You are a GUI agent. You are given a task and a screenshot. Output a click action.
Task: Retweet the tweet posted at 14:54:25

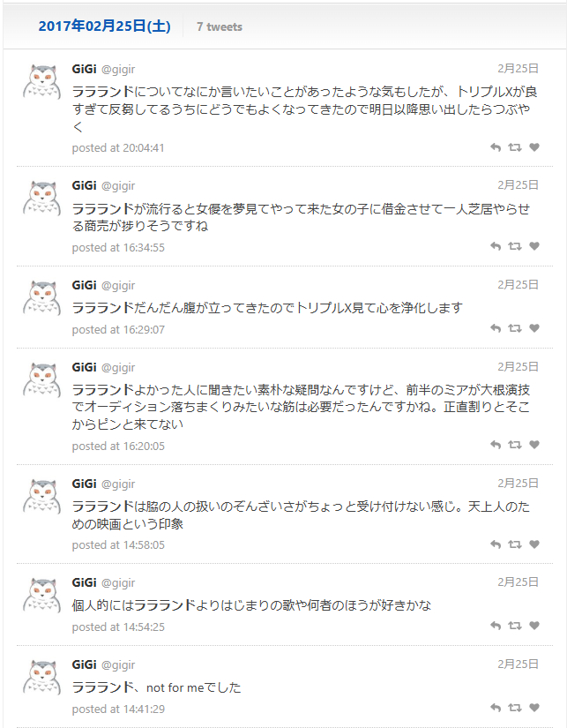[x=515, y=627]
